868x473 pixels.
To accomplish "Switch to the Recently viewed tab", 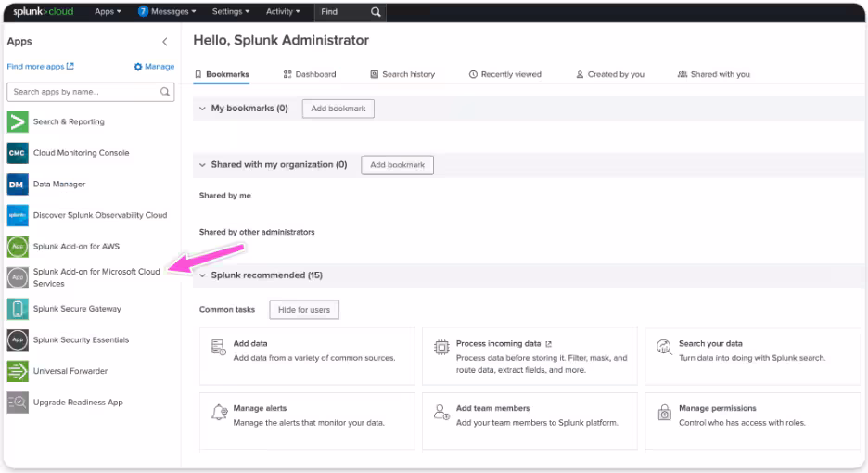I will (x=504, y=74).
